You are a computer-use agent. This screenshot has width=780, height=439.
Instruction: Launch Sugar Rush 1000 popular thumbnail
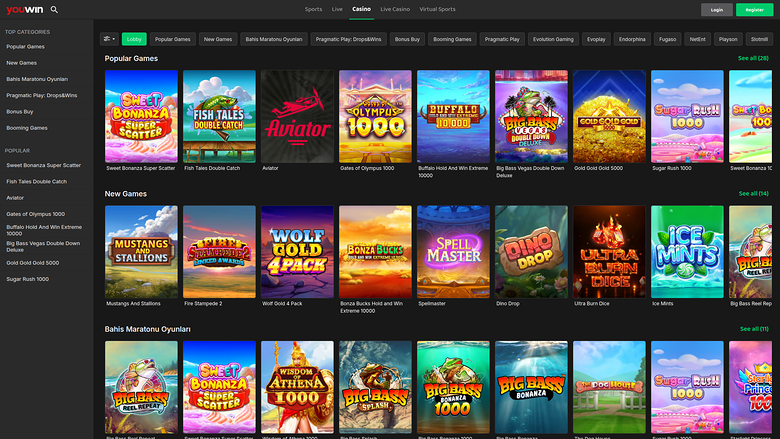(687, 116)
